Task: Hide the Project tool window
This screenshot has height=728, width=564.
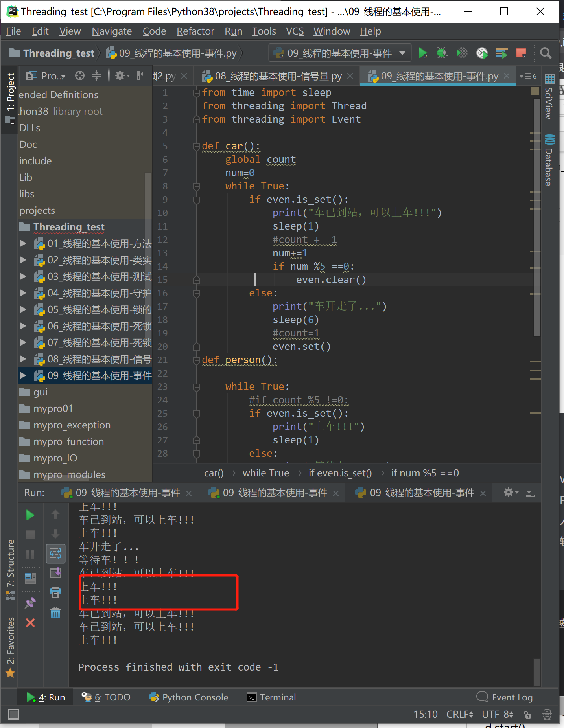Action: click(x=142, y=75)
